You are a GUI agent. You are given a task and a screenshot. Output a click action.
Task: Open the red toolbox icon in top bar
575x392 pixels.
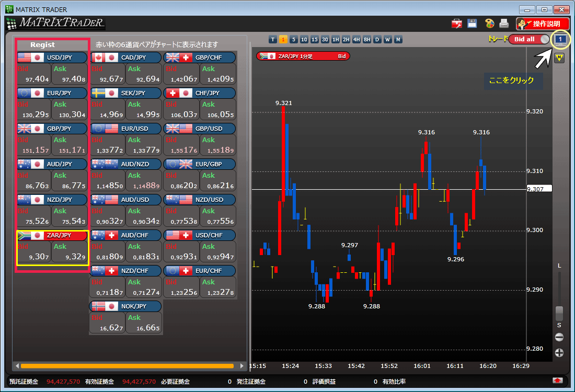click(456, 24)
